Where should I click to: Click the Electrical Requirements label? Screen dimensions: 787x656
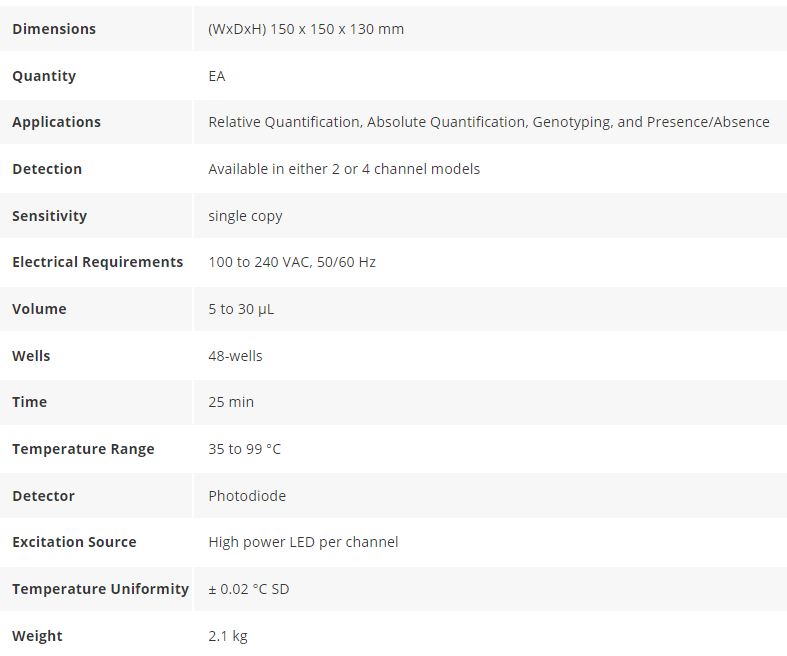tap(98, 262)
